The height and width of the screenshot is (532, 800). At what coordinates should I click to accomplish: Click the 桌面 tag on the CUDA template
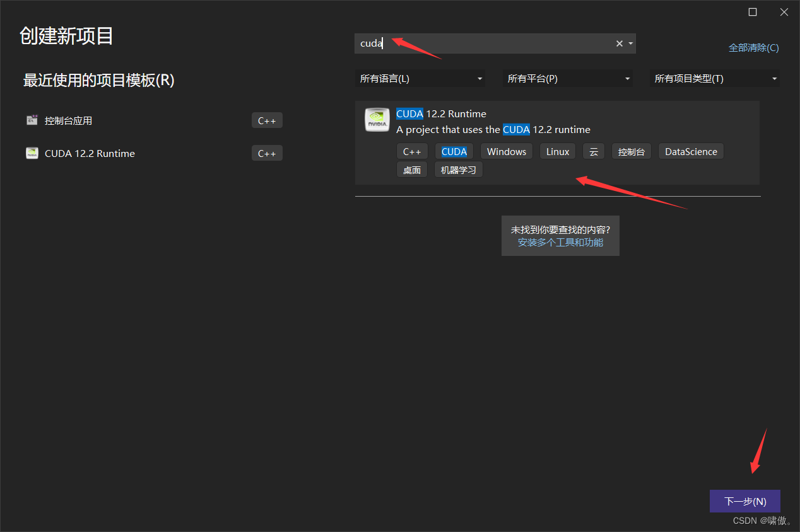pyautogui.click(x=411, y=169)
